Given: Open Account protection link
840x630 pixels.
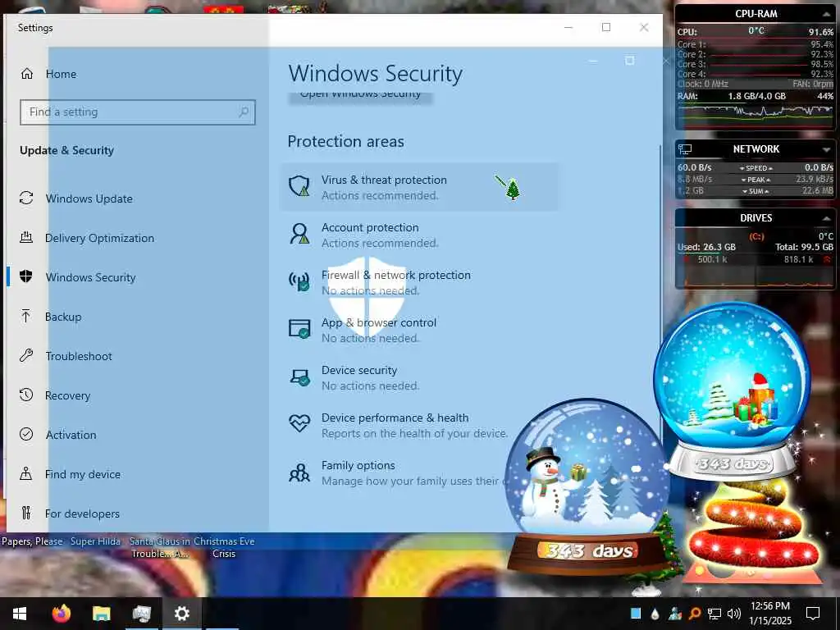Looking at the screenshot, I should click(370, 228).
